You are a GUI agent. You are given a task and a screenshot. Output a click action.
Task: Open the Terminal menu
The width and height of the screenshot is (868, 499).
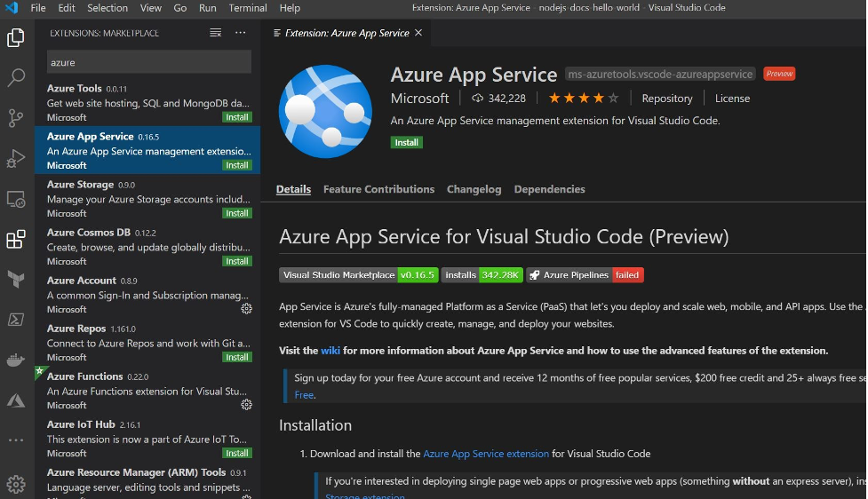(248, 8)
